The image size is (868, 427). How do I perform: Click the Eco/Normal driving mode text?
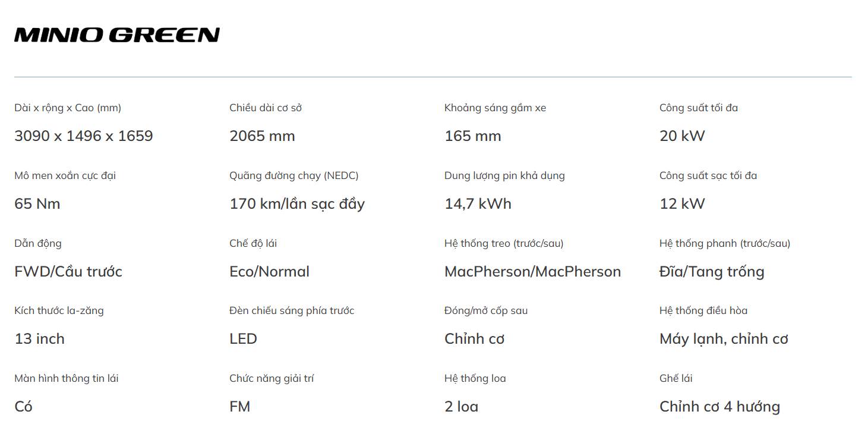click(x=269, y=272)
